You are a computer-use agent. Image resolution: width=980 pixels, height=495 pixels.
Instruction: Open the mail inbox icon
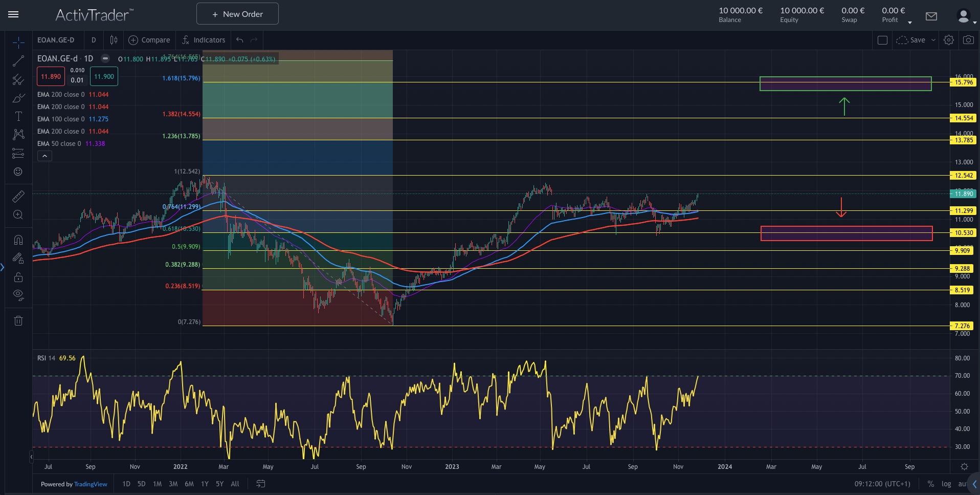[x=931, y=16]
